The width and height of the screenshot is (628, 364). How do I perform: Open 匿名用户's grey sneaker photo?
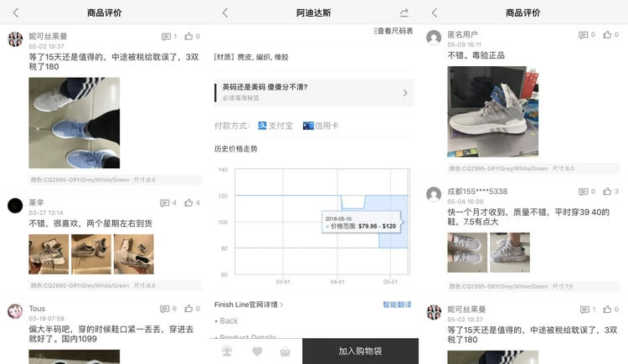click(x=493, y=112)
